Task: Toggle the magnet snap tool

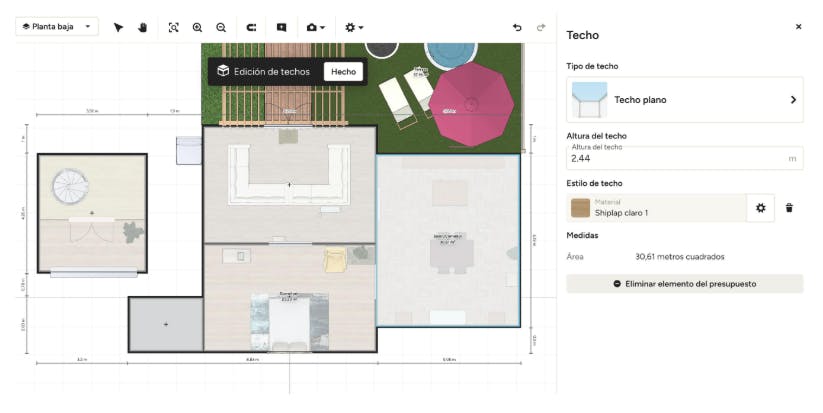Action: pyautogui.click(x=251, y=27)
